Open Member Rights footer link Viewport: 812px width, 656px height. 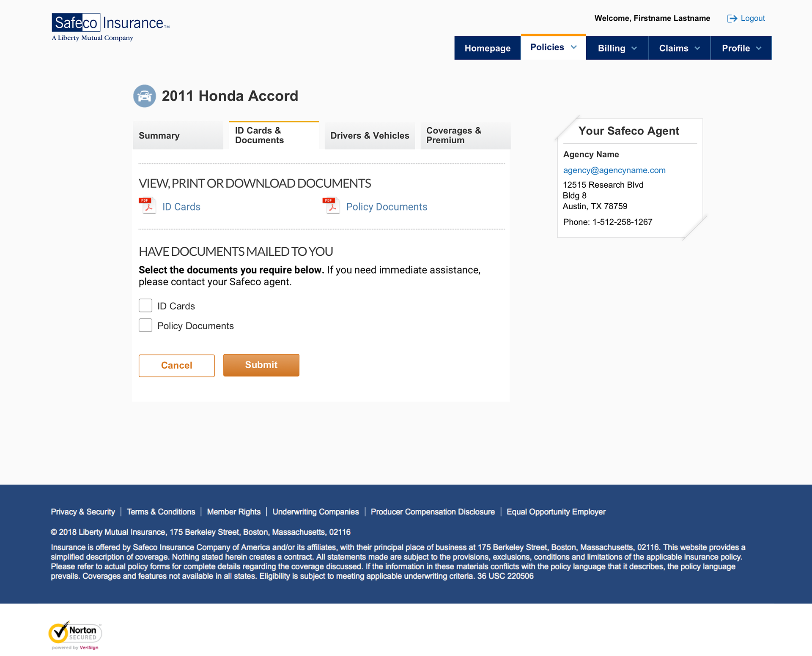(234, 512)
